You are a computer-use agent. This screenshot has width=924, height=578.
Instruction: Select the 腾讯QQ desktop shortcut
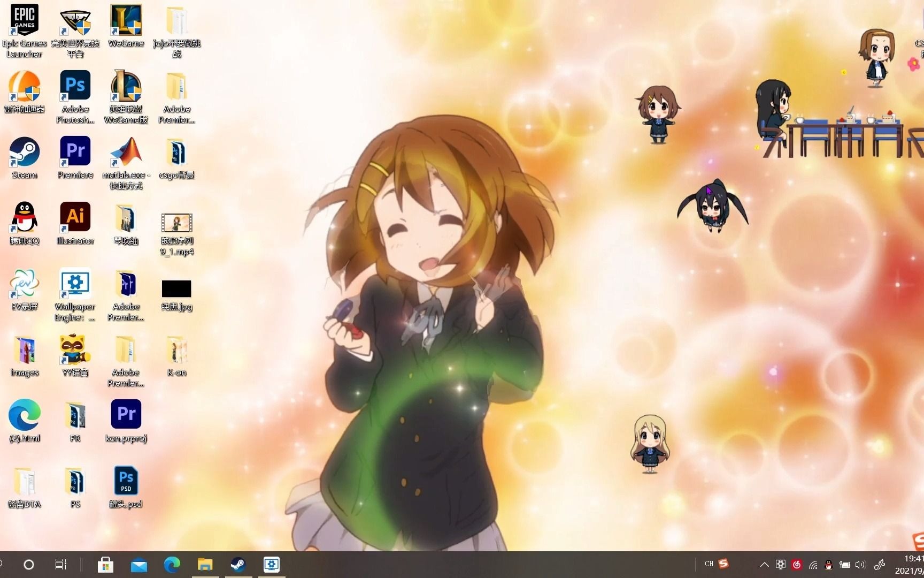coord(25,224)
